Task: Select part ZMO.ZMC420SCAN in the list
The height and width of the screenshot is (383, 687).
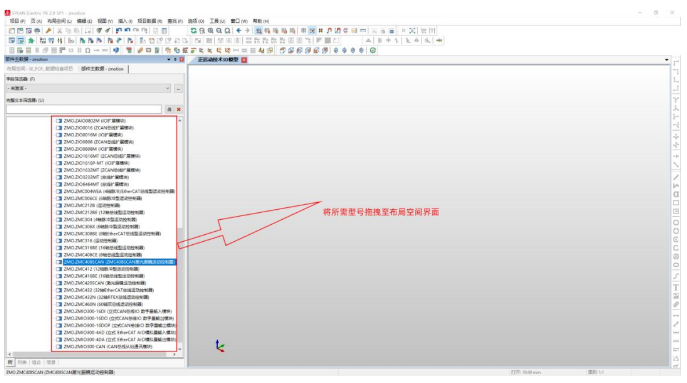Action: pos(105,283)
